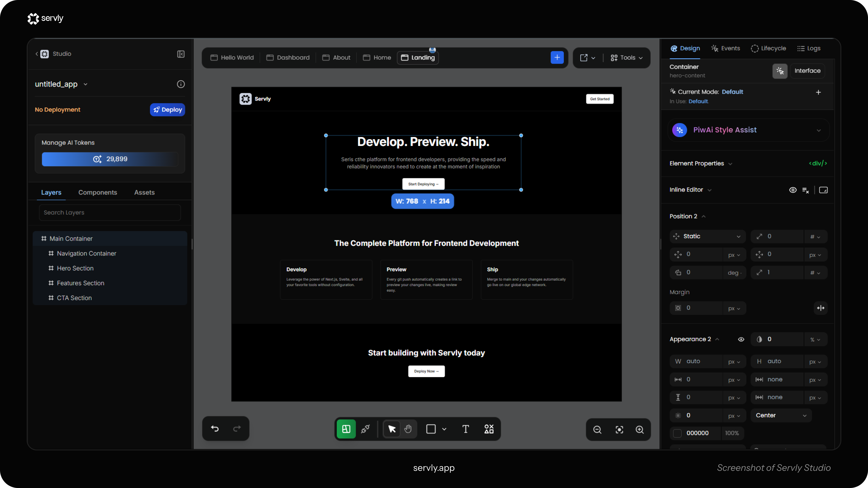Select the pointer cursor tool

click(x=392, y=429)
